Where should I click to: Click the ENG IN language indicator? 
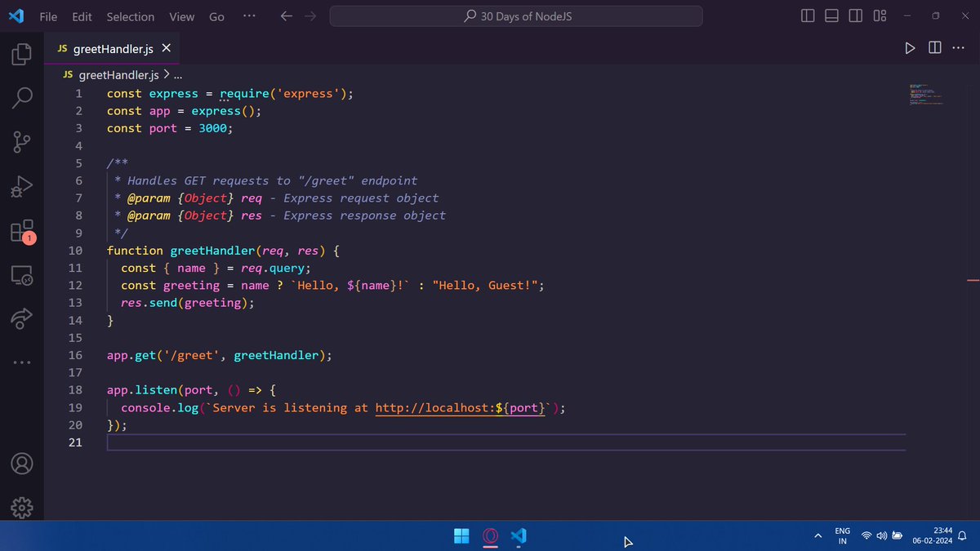click(842, 536)
